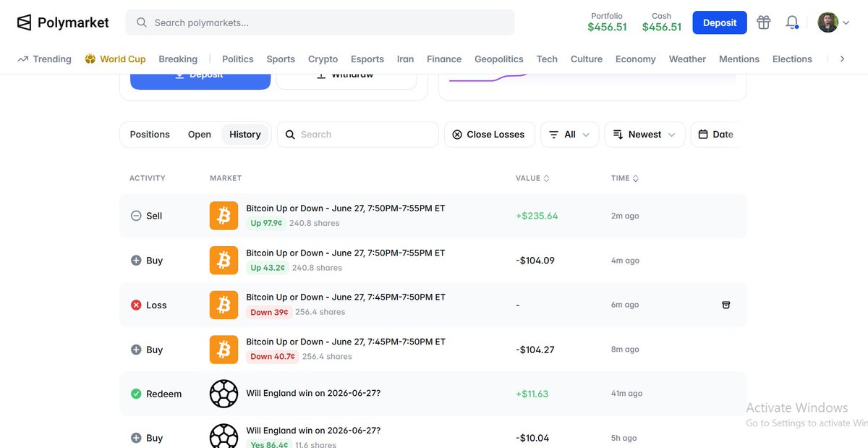868x448 pixels.
Task: Focus the Search polymarkets field
Action: tap(320, 22)
